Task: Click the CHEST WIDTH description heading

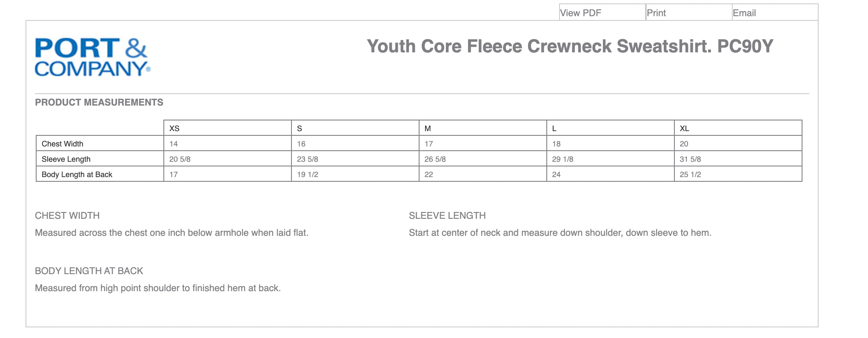Action: coord(67,215)
